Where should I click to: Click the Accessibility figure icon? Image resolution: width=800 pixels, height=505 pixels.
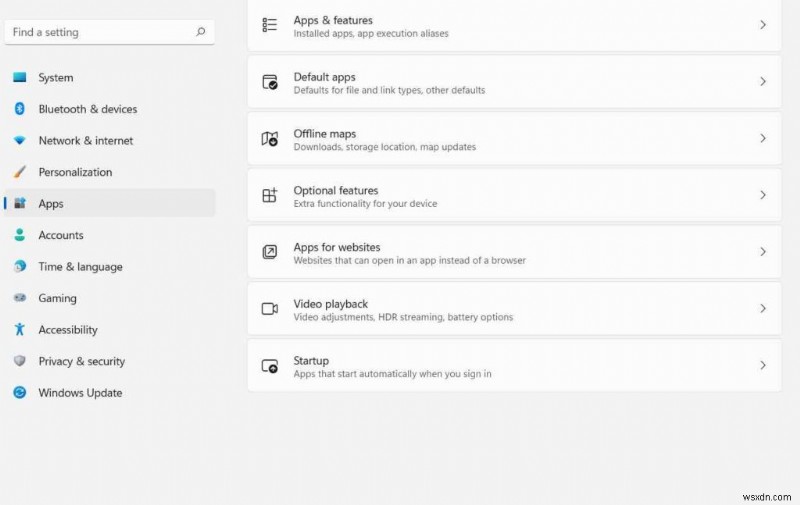click(x=19, y=329)
